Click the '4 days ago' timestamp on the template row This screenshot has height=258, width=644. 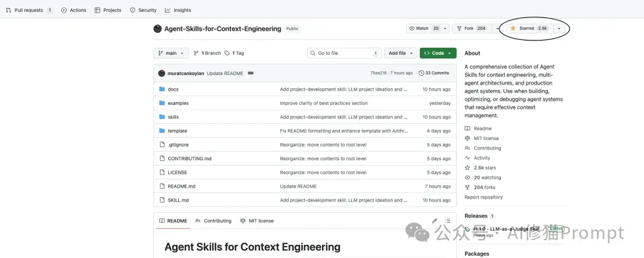438,131
